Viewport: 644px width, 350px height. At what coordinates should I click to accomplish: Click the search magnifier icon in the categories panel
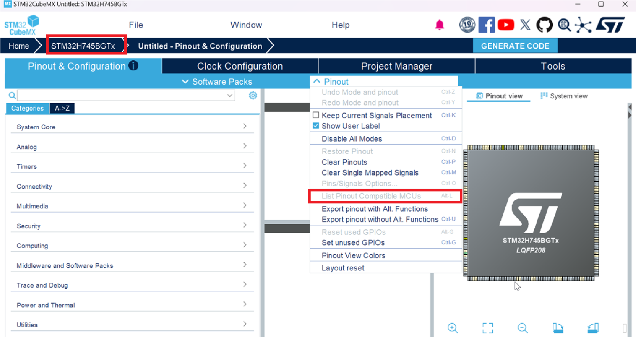pos(12,95)
